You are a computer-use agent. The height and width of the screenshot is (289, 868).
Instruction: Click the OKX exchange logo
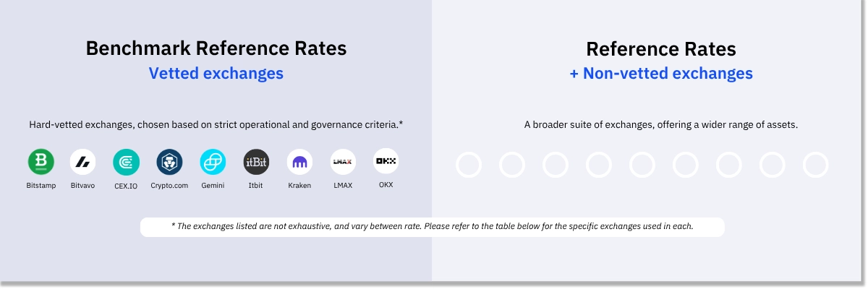[386, 162]
